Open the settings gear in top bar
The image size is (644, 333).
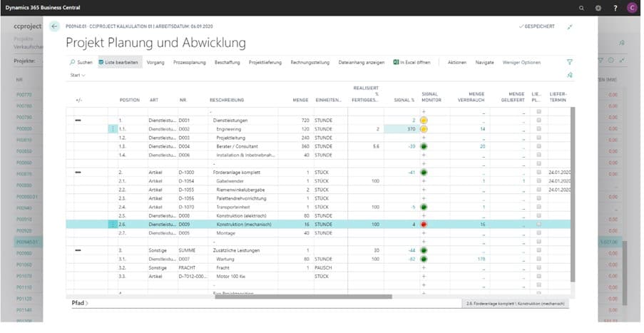pos(598,7)
